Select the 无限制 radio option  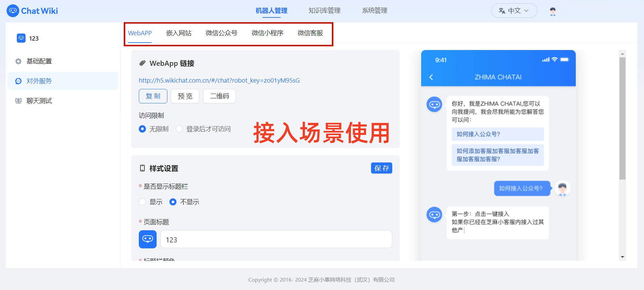coord(142,129)
